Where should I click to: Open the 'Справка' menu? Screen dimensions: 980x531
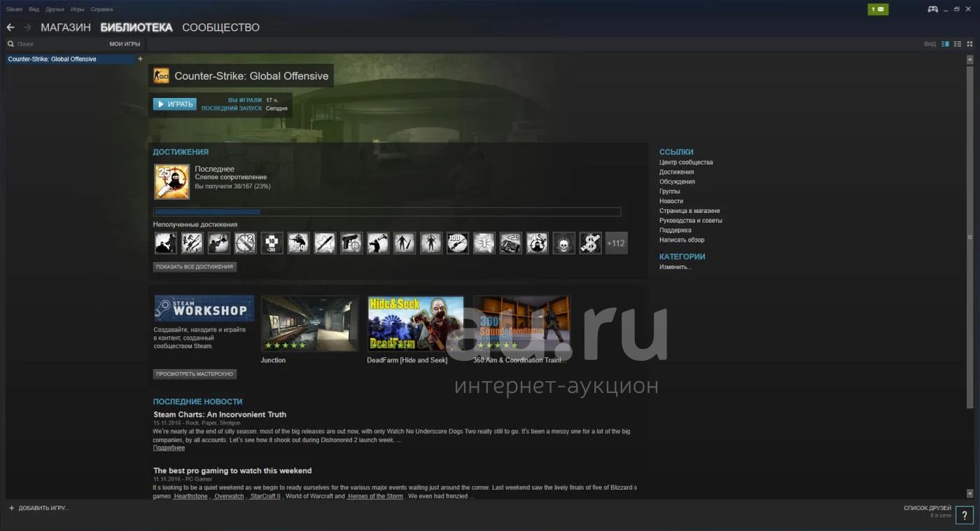pos(101,9)
